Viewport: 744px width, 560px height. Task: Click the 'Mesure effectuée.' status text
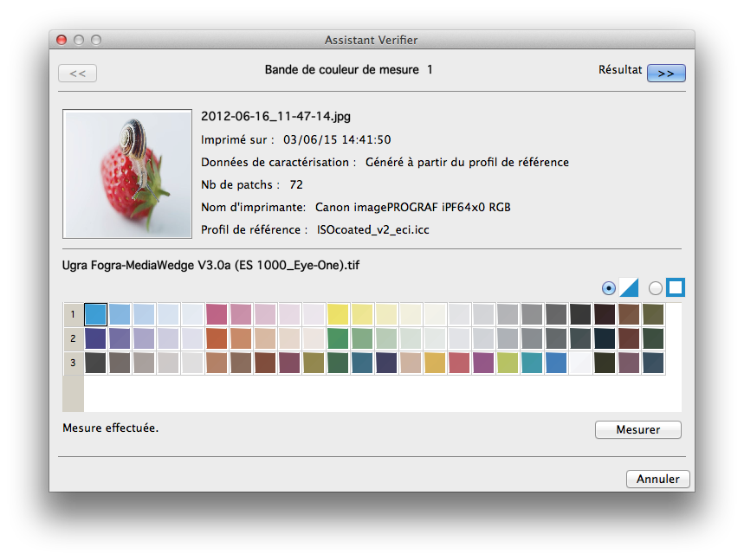point(111,428)
